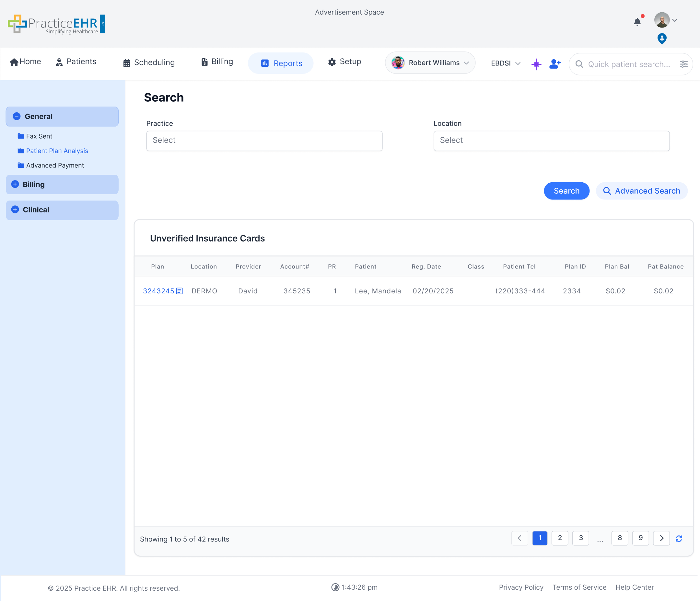Collapse the General section in the sidebar

[x=16, y=116]
